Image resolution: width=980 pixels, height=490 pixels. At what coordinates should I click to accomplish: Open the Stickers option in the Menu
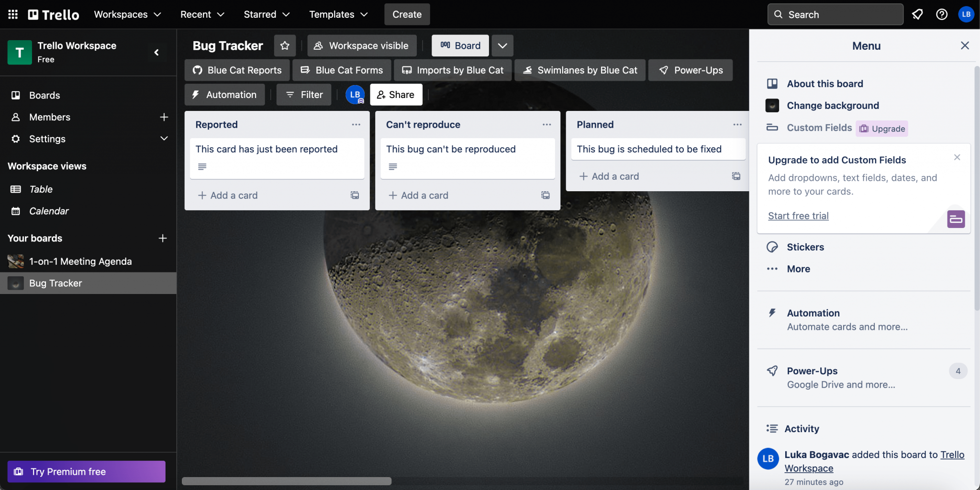(805, 247)
